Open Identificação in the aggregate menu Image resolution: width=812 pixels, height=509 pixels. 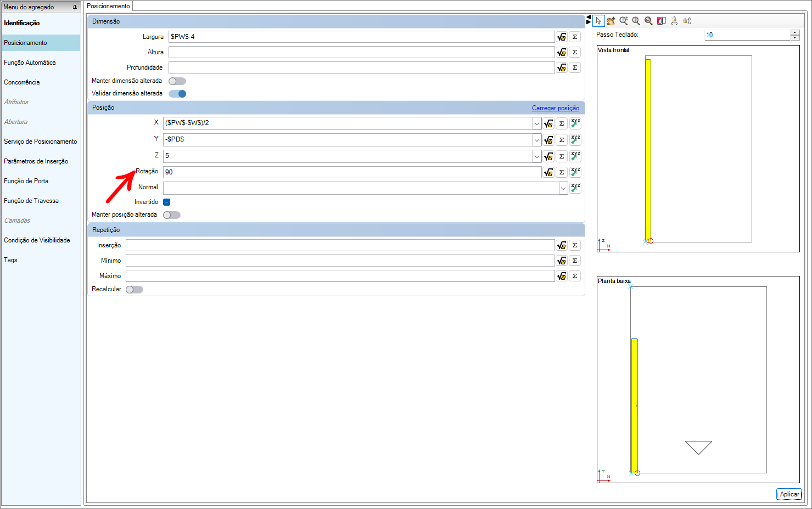pyautogui.click(x=22, y=23)
